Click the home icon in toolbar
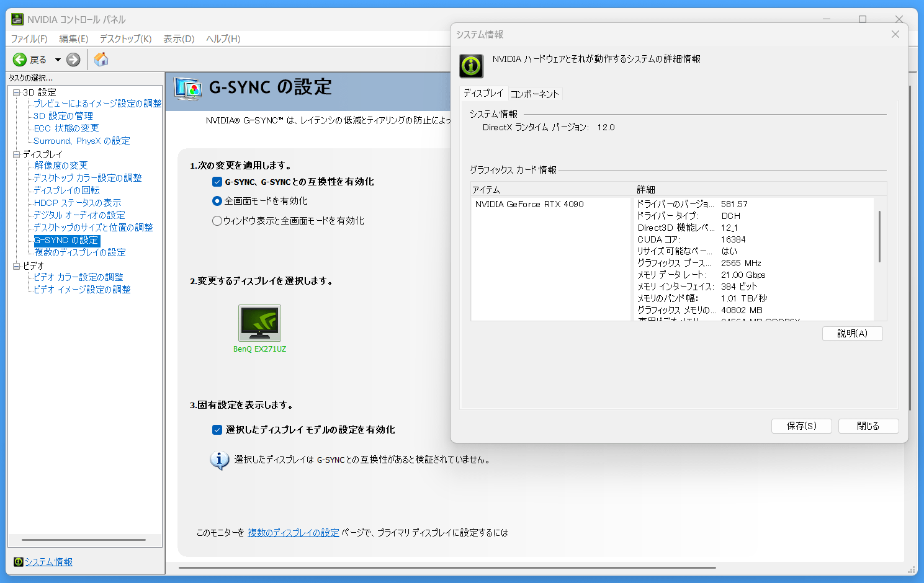Image resolution: width=924 pixels, height=583 pixels. [101, 60]
